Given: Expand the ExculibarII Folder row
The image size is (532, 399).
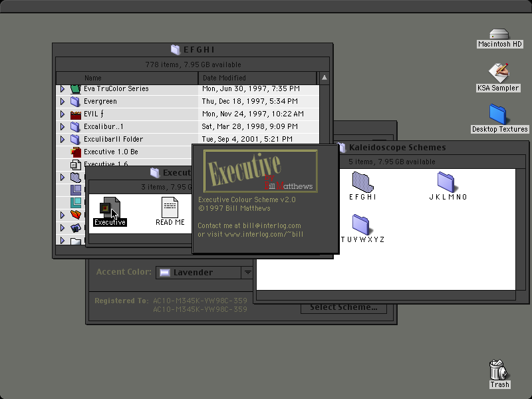Looking at the screenshot, I should tap(63, 139).
